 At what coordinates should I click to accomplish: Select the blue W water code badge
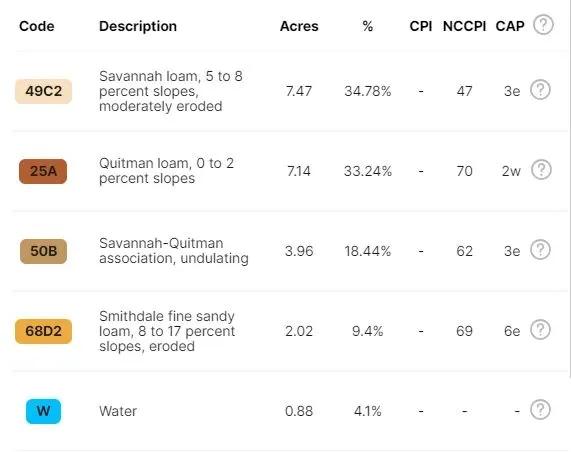pos(43,411)
